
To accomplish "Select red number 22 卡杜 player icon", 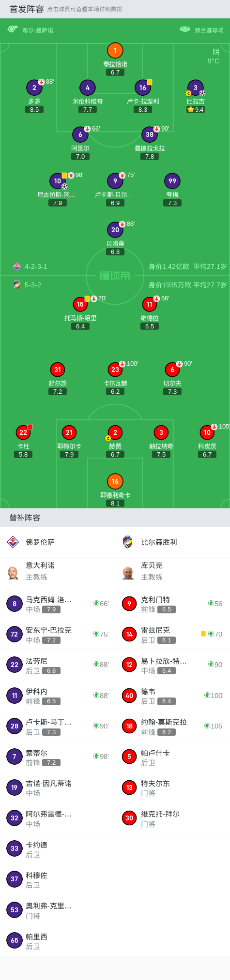I will point(23,432).
